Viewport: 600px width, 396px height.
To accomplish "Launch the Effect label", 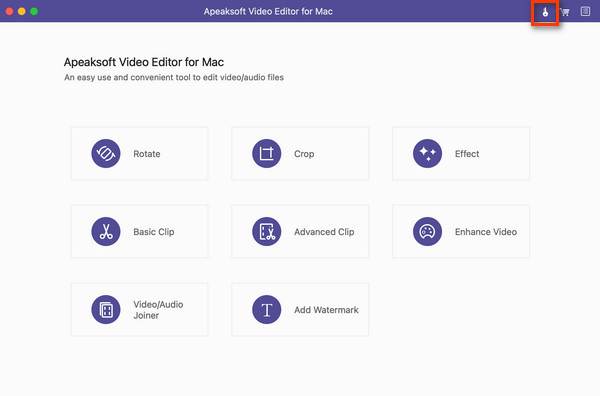I will coord(467,154).
